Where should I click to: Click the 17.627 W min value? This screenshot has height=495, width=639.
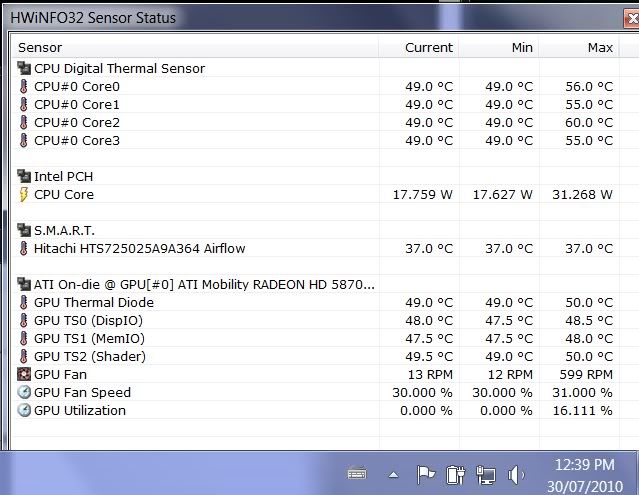coord(502,194)
